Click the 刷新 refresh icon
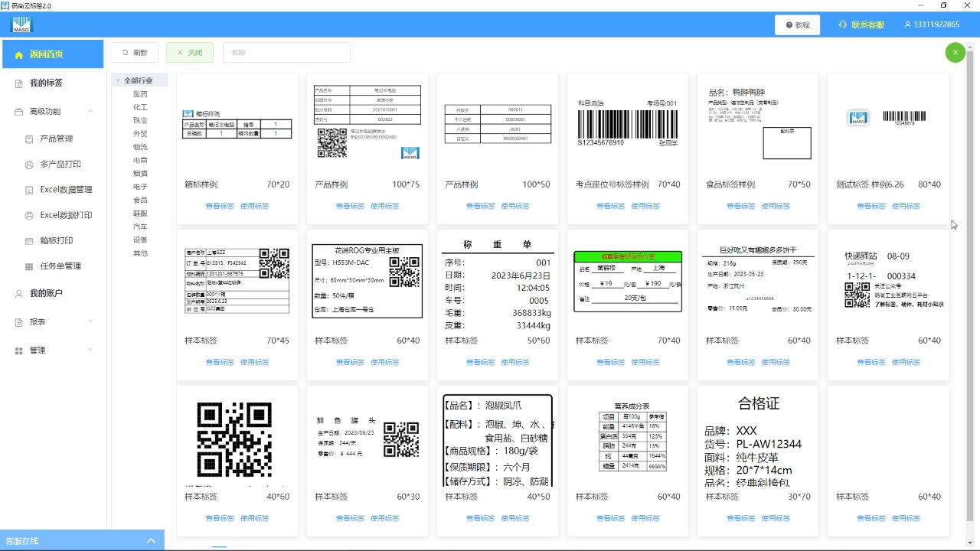The height and width of the screenshot is (551, 980). coord(124,52)
